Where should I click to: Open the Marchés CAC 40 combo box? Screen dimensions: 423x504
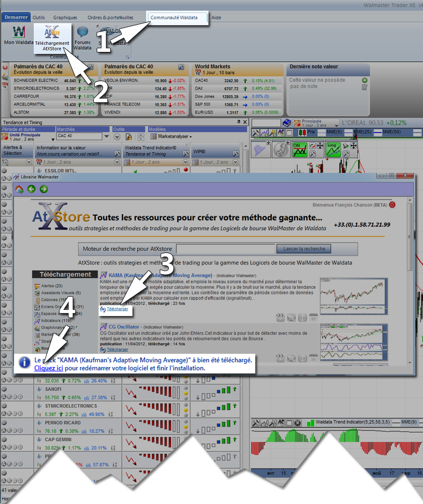(83, 136)
